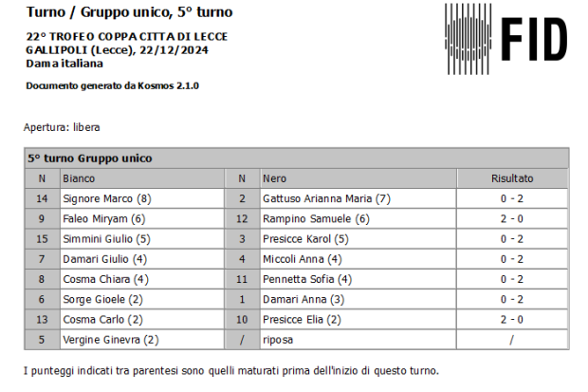Screen dimensions: 588x392
Task: Click the title 'Turno / Gruppo unico, 5° turno'
Action: tap(129, 13)
